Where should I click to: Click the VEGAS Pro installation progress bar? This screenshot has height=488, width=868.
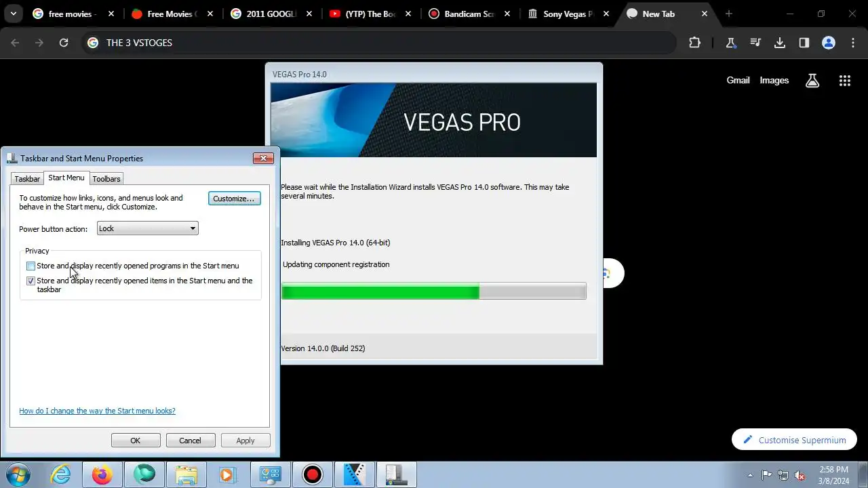434,292
